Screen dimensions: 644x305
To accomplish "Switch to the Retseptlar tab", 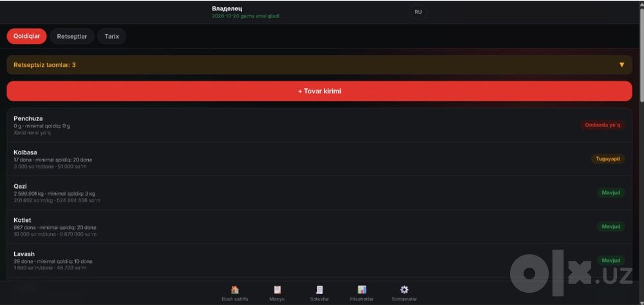I will [72, 36].
